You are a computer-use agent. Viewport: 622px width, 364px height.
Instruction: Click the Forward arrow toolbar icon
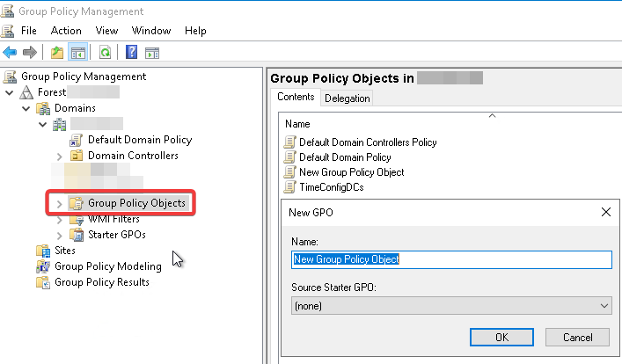pyautogui.click(x=28, y=53)
